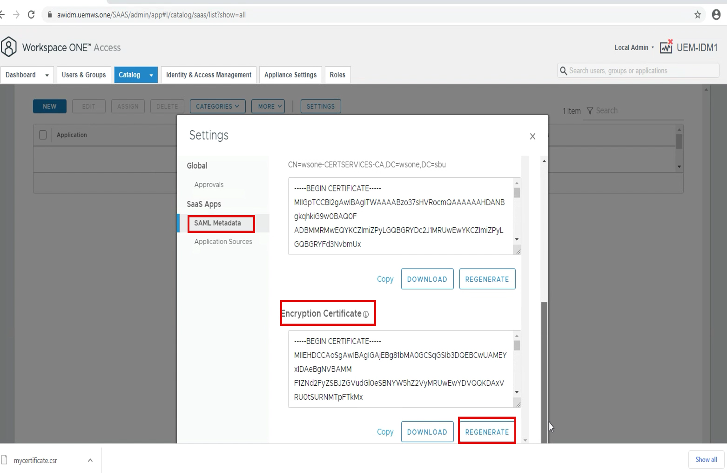Click the Encryption Certificate info icon
This screenshot has height=474, width=728.
click(366, 314)
